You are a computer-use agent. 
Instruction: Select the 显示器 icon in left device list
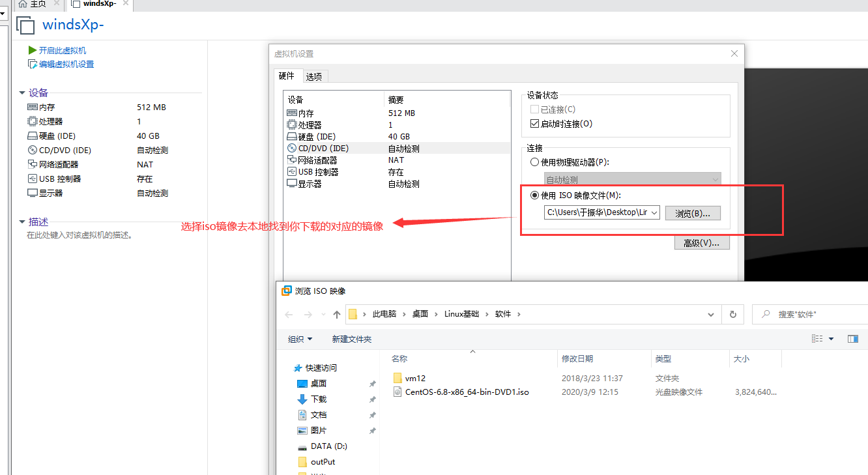[x=33, y=193]
